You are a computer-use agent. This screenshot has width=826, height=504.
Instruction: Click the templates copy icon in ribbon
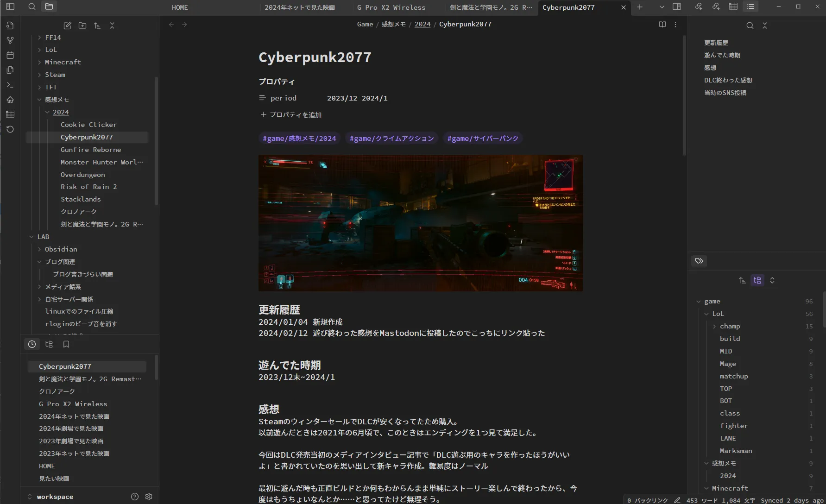pos(10,70)
